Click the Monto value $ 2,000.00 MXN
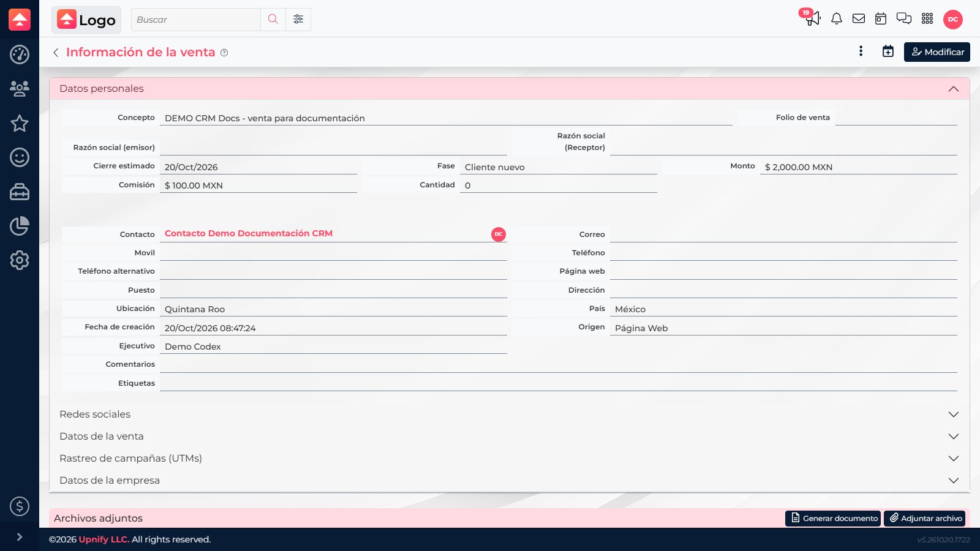 pyautogui.click(x=799, y=167)
